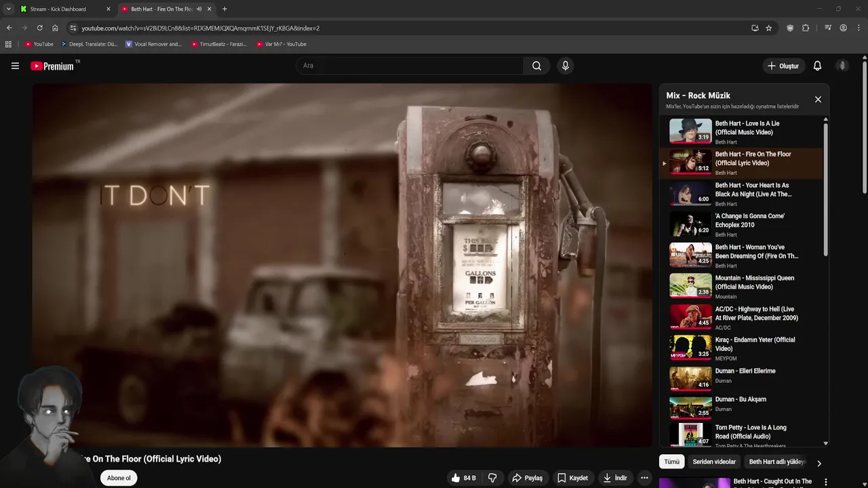Open options for Caught Out In The Rain suggestion
The height and width of the screenshot is (488, 868).
tap(825, 483)
